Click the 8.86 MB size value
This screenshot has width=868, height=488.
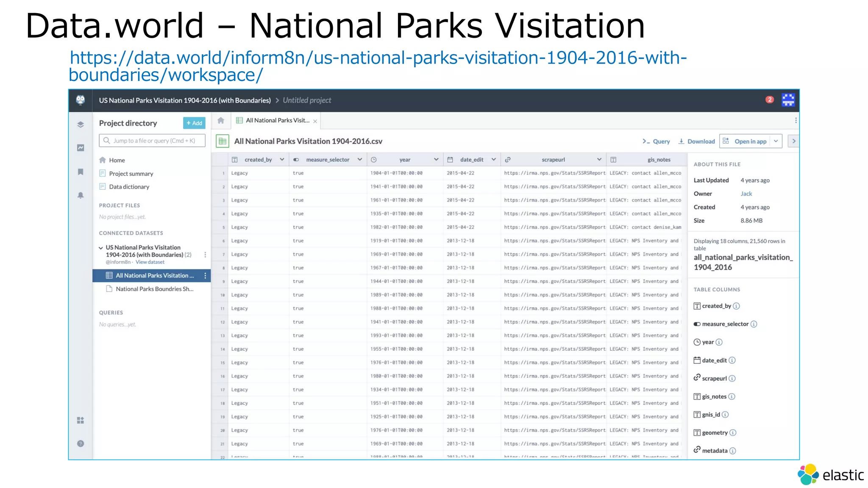click(751, 221)
